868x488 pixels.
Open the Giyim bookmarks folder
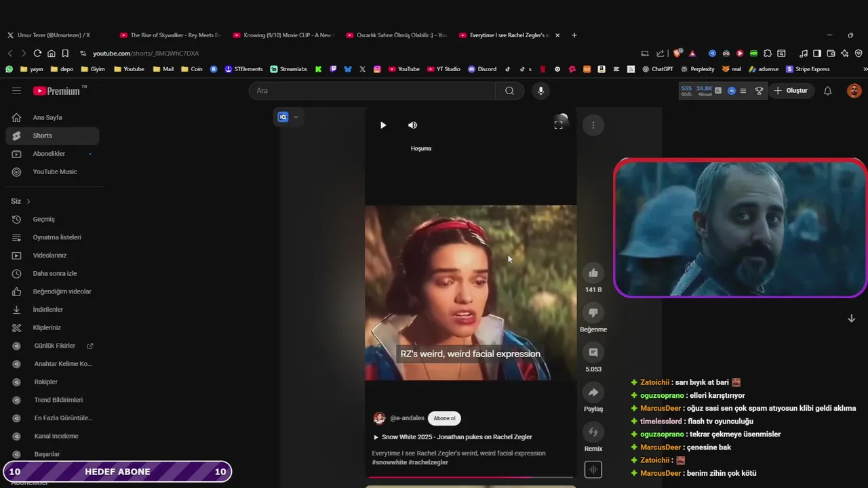point(93,69)
